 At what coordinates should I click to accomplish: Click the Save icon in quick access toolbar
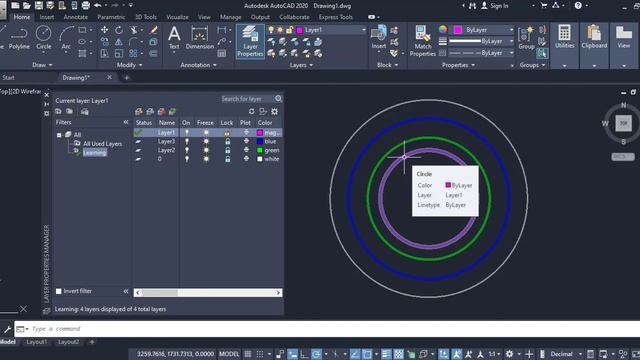tap(38, 6)
